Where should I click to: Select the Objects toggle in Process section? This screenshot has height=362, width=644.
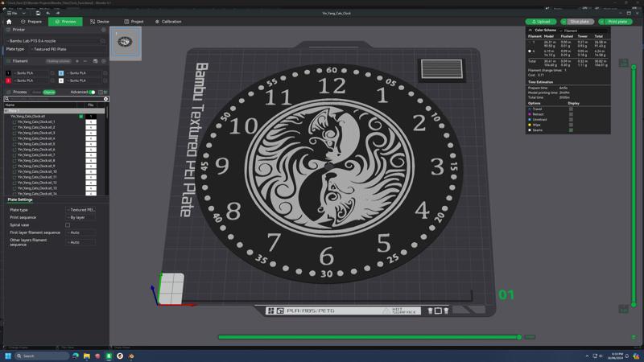tap(49, 93)
